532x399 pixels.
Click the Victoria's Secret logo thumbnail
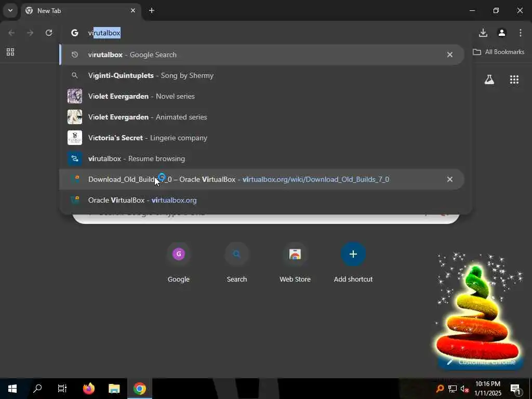coord(75,138)
